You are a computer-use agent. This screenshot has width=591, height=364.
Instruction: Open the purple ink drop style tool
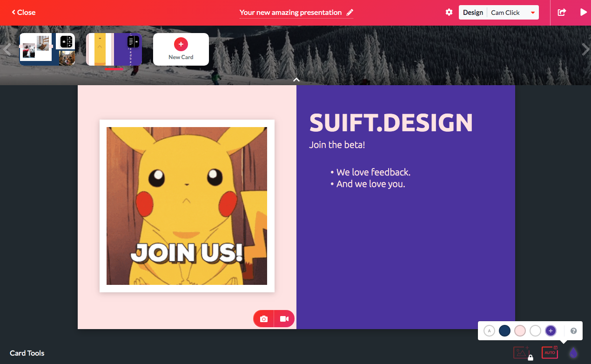[574, 353]
